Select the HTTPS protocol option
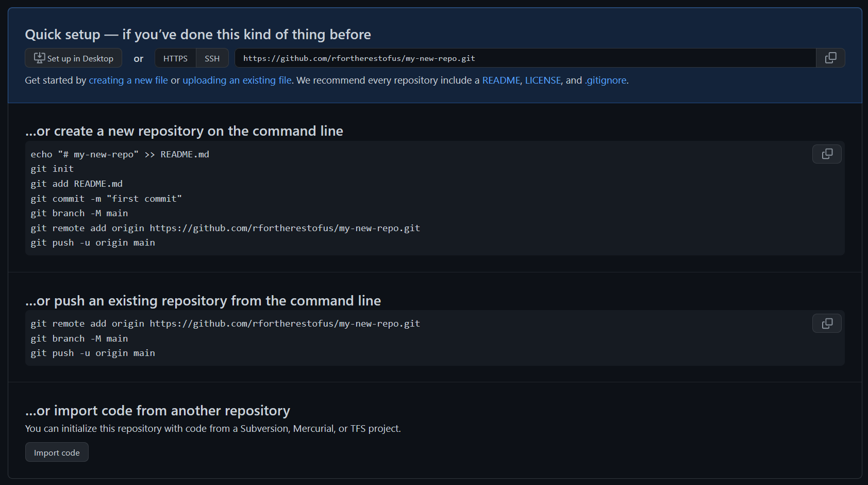Viewport: 868px width, 485px height. point(175,58)
